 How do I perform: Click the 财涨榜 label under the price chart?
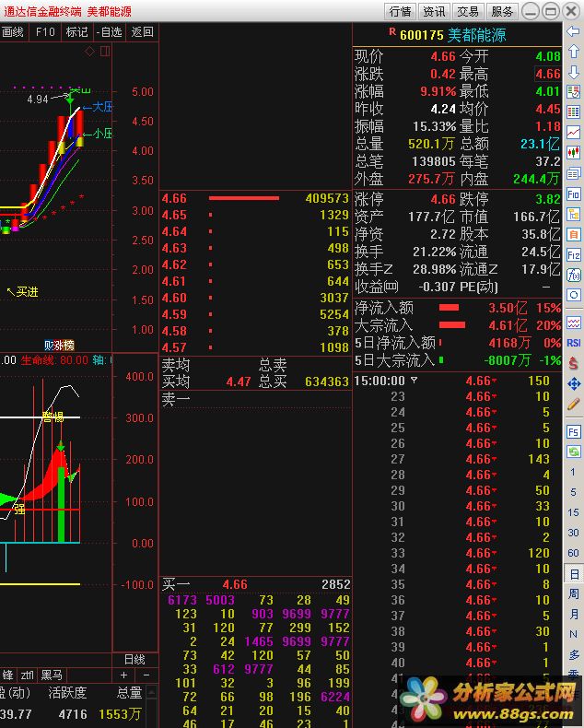pos(59,345)
